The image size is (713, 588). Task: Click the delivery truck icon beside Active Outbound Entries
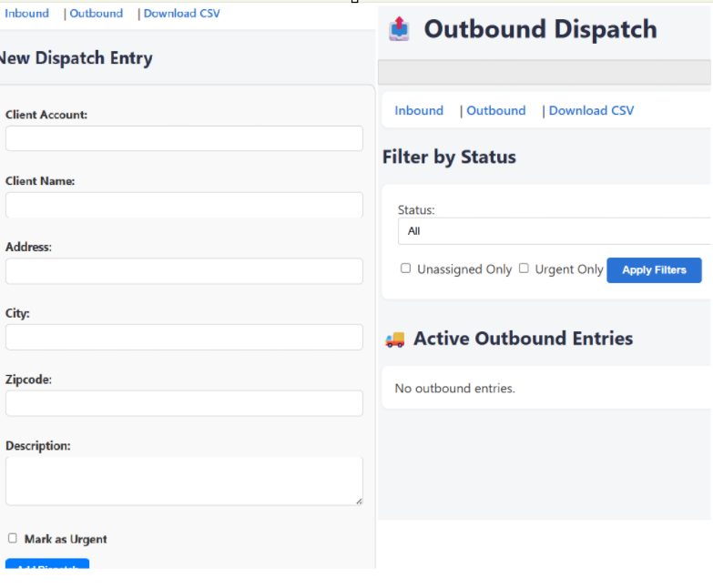pyautogui.click(x=394, y=339)
